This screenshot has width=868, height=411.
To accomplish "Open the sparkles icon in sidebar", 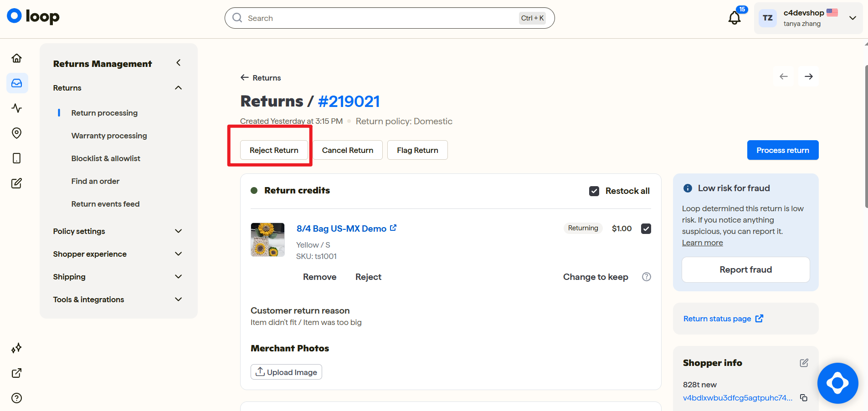I will [17, 348].
